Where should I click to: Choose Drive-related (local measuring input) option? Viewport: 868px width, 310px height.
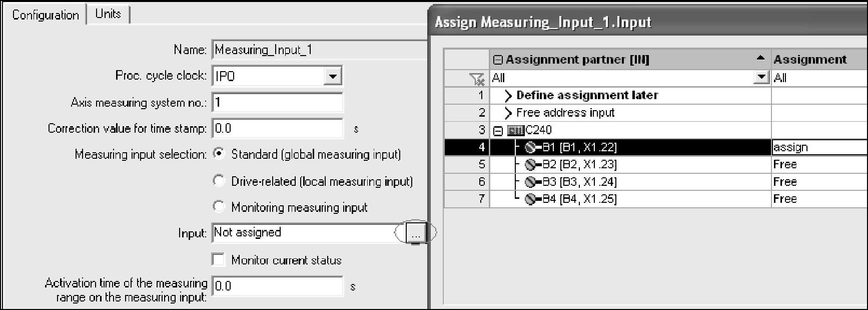(219, 181)
